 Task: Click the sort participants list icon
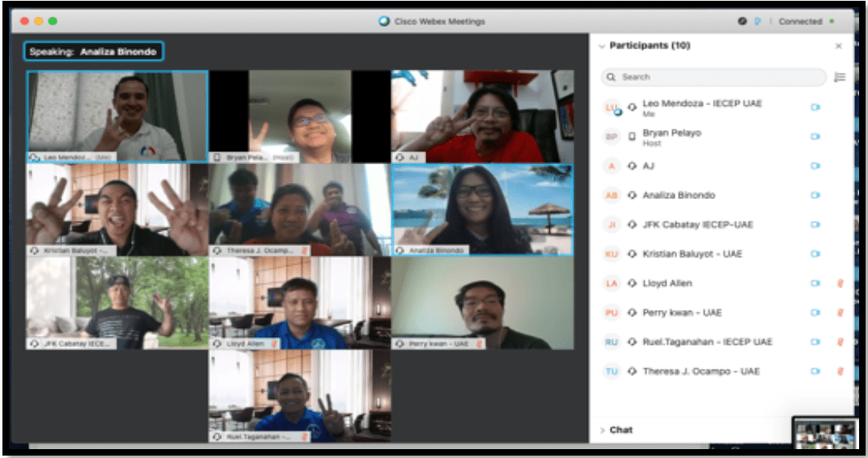(x=839, y=77)
